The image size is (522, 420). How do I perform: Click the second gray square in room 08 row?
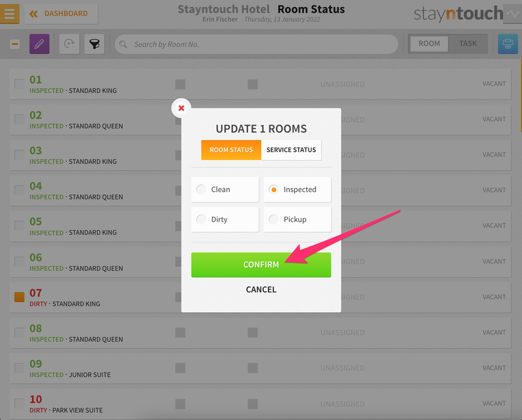click(252, 333)
